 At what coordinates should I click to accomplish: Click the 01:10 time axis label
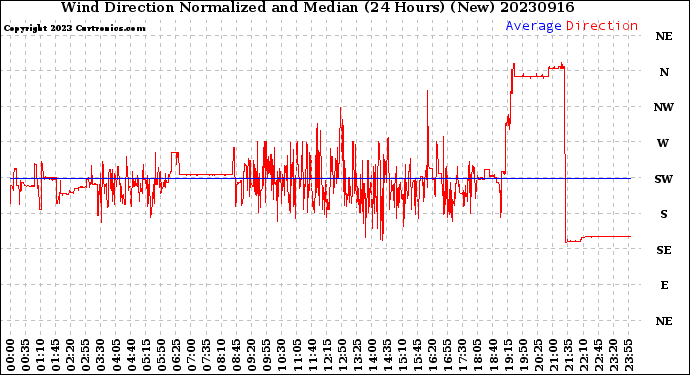[40, 355]
